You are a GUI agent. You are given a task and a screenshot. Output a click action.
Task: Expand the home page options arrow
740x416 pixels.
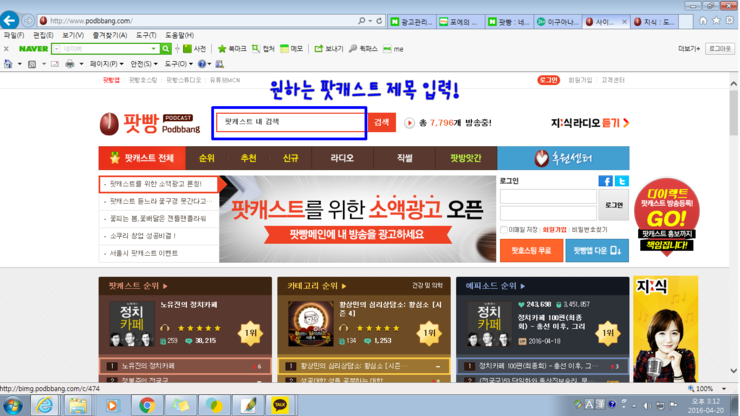point(20,64)
